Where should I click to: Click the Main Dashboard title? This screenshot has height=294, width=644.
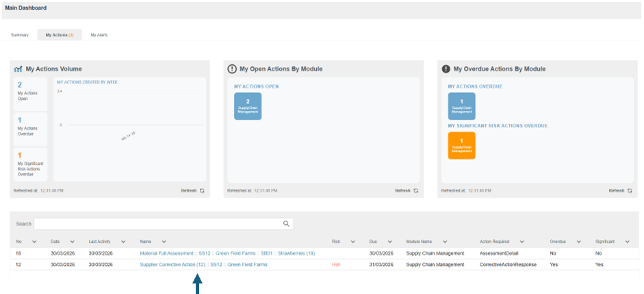click(x=26, y=8)
